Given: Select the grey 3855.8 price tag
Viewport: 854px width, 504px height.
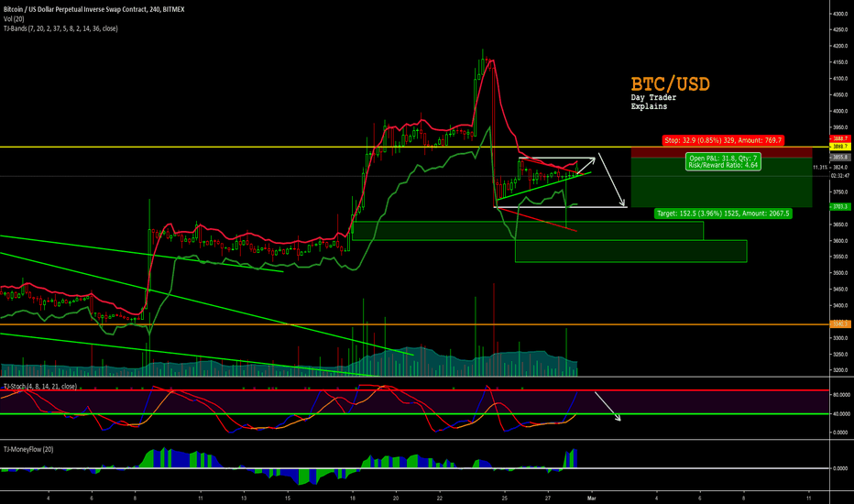Looking at the screenshot, I should pyautogui.click(x=840, y=157).
